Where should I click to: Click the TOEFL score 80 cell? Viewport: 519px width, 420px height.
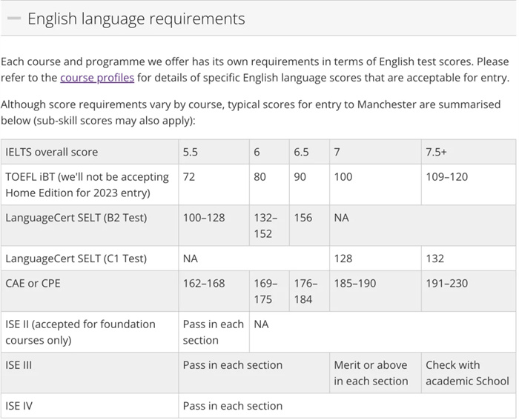click(x=269, y=184)
